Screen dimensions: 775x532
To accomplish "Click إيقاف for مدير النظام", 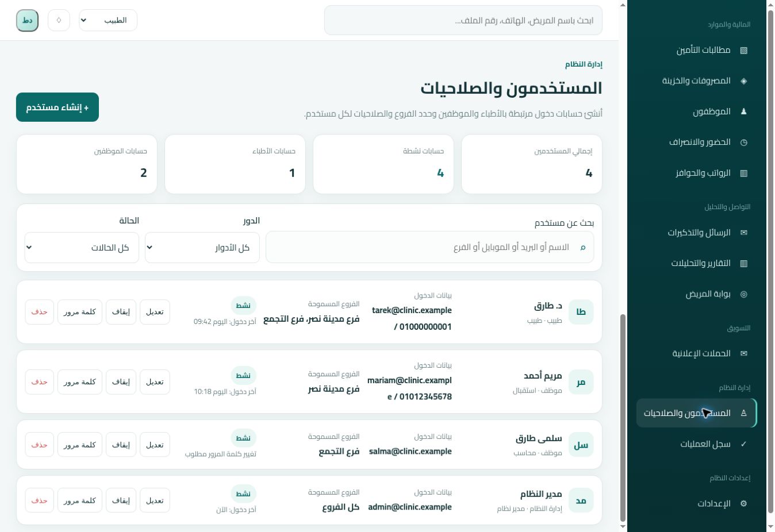I will (121, 501).
